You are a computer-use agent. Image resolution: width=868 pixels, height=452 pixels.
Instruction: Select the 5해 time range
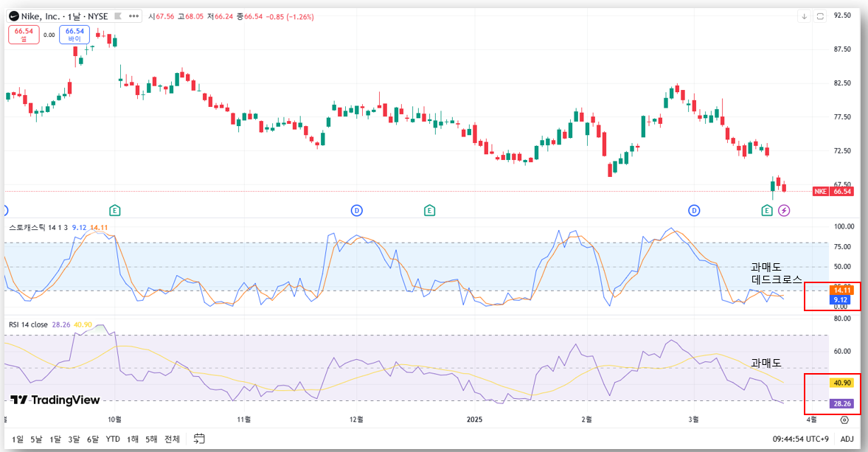click(x=151, y=439)
